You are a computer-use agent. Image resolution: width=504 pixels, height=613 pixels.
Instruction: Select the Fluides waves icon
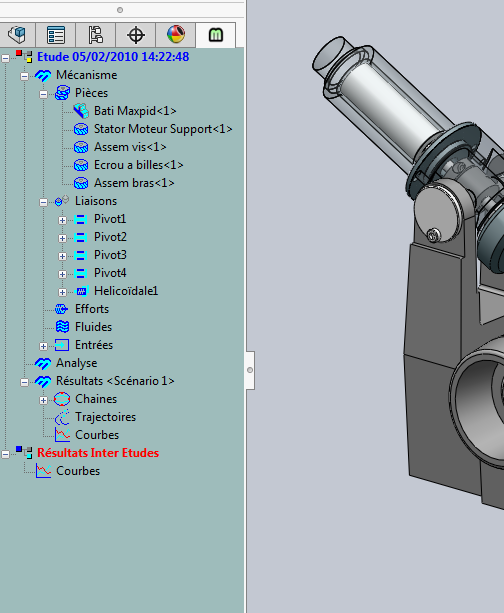coord(62,327)
